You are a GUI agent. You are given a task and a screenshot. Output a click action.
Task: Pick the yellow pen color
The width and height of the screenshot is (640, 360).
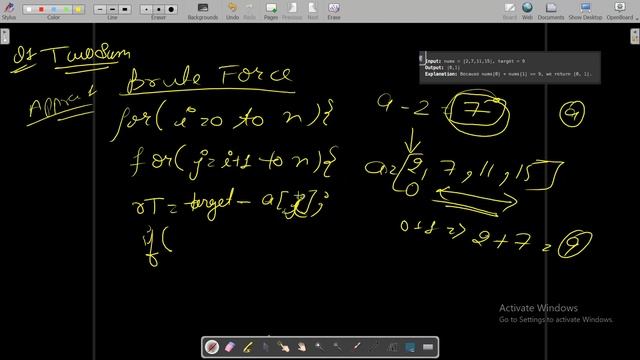click(78, 9)
